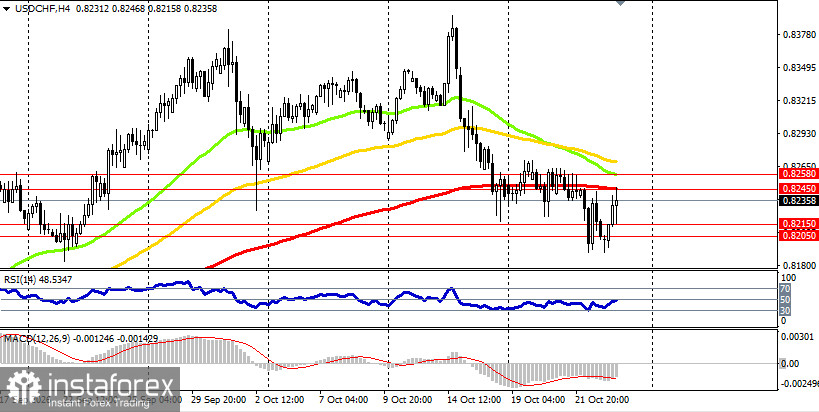Click the 2 Oct 12:00 time axis label
This screenshot has height=412, width=819.
point(279,400)
